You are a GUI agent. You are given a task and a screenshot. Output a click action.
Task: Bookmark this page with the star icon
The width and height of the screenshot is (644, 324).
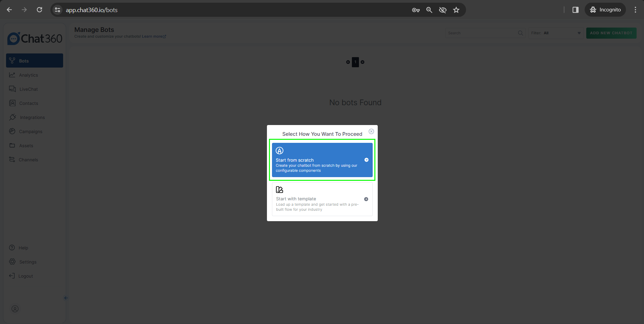pos(456,10)
